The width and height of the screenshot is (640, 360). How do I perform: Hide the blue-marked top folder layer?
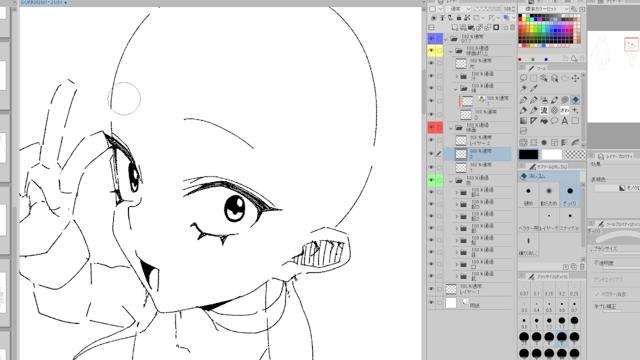(431, 39)
